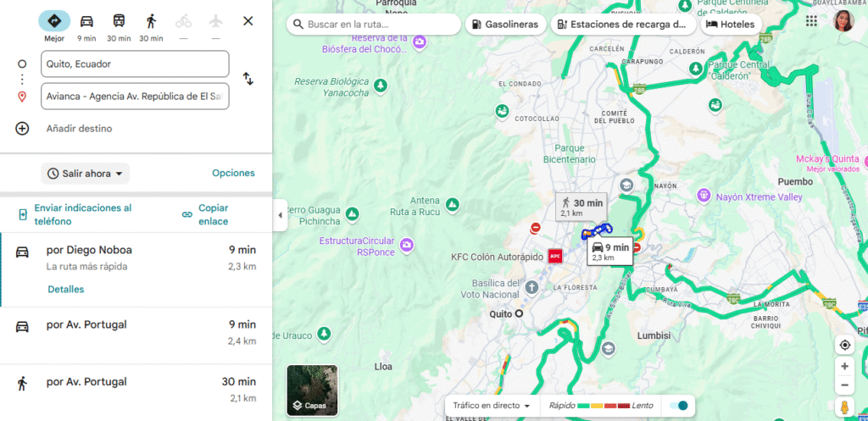Open route Opciones
The height and width of the screenshot is (421, 868).
pos(234,173)
